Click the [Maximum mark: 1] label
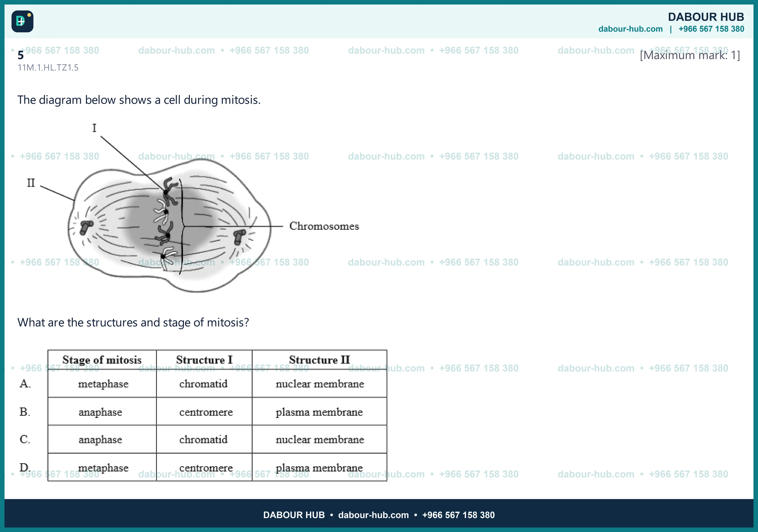Screen dimensions: 758x532 [x=690, y=55]
